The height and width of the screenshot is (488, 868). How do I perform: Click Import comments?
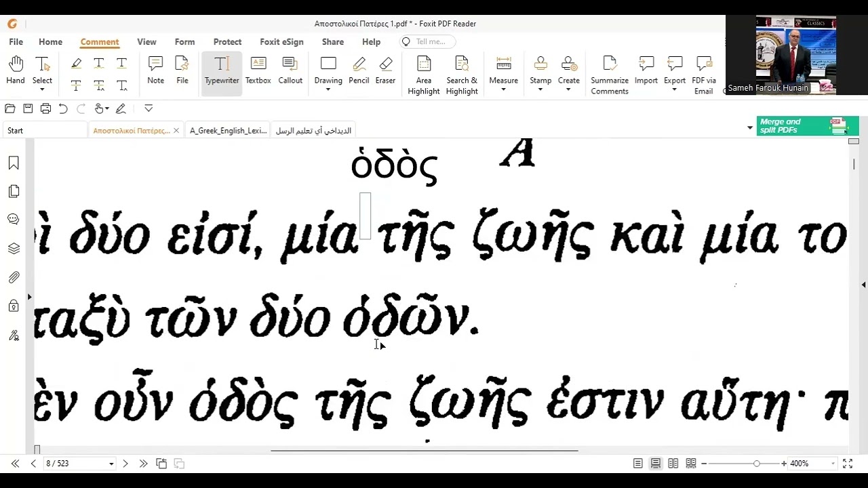pyautogui.click(x=646, y=71)
